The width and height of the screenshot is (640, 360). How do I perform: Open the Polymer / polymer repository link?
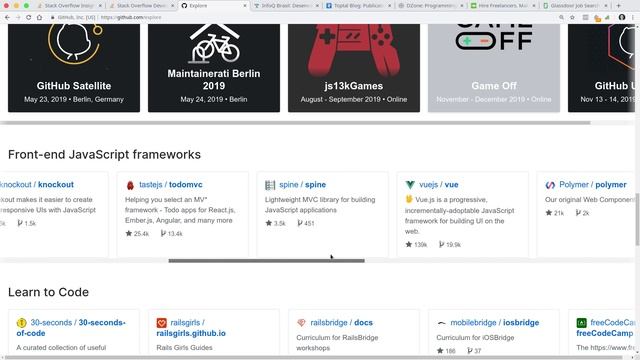(593, 184)
